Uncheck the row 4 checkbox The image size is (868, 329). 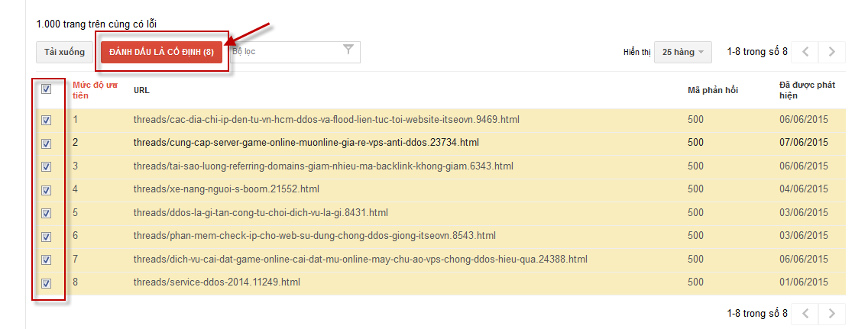point(46,189)
